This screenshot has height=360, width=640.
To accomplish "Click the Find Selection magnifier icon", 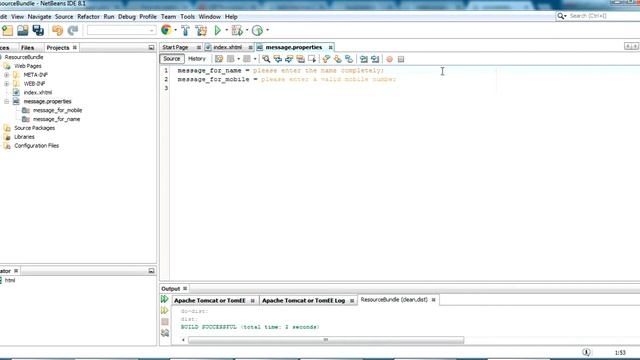I will pyautogui.click(x=266, y=59).
